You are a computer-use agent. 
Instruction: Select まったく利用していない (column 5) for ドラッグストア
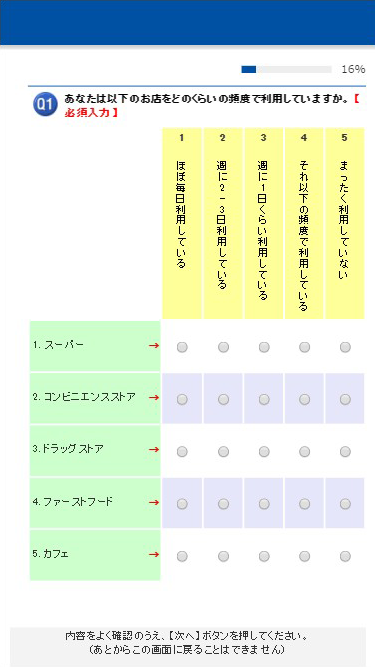pos(345,452)
